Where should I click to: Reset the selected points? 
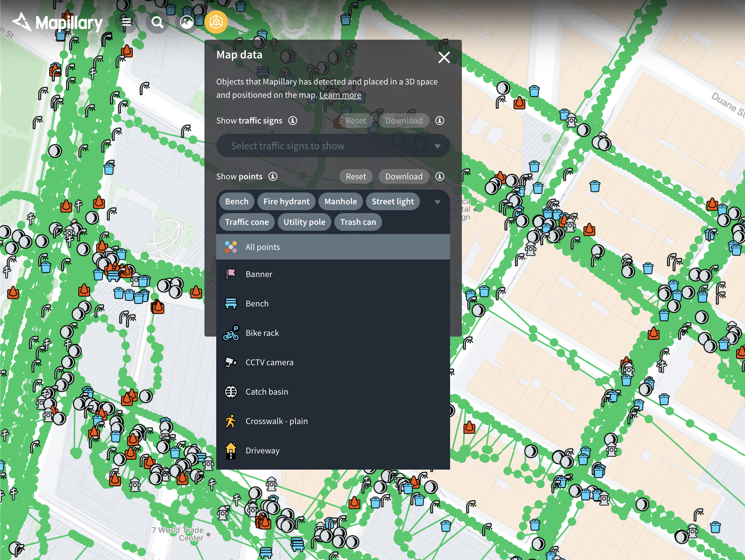(356, 176)
